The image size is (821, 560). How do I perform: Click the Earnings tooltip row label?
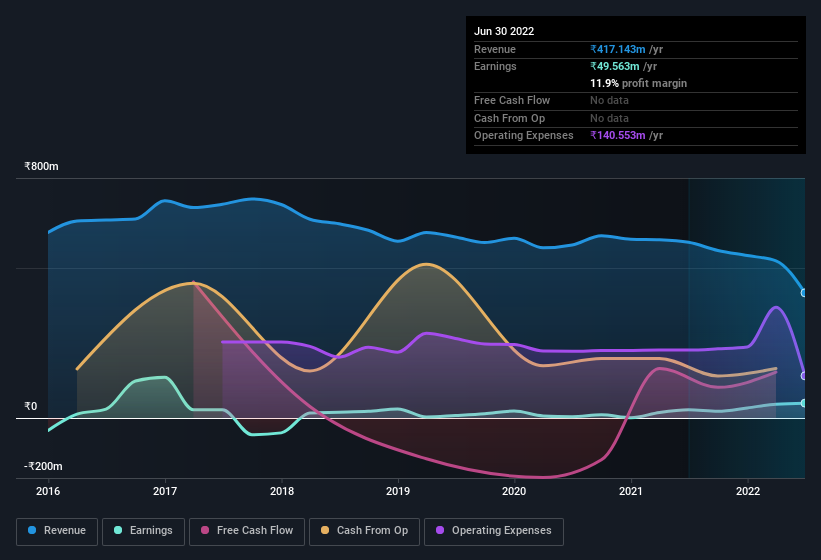[x=495, y=66]
